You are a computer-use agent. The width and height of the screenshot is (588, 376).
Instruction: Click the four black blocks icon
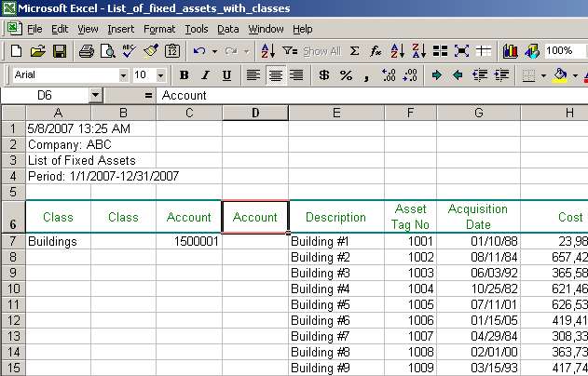point(440,51)
